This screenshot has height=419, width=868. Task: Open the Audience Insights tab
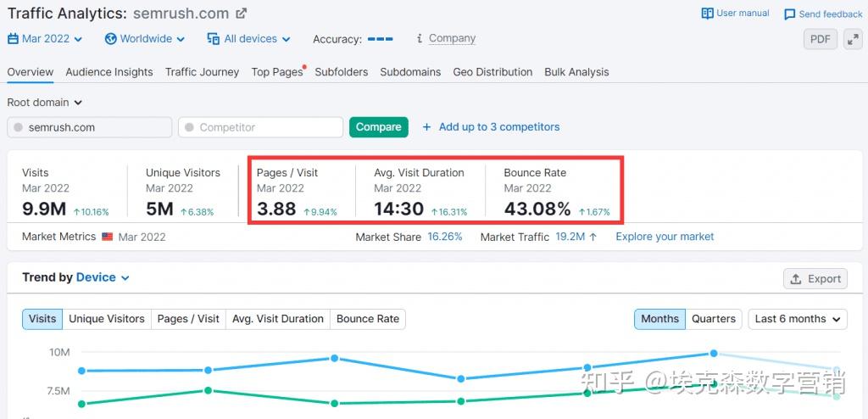[x=109, y=72]
